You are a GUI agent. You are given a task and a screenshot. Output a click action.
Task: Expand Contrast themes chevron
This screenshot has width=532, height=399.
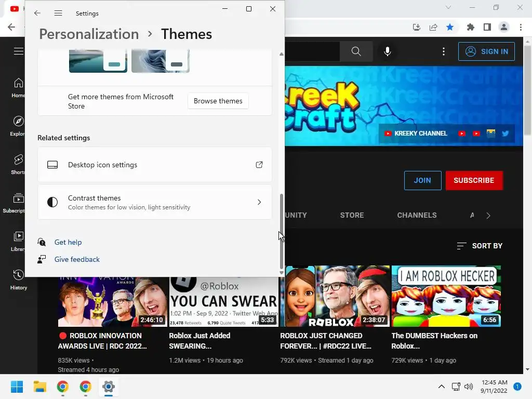pos(259,202)
